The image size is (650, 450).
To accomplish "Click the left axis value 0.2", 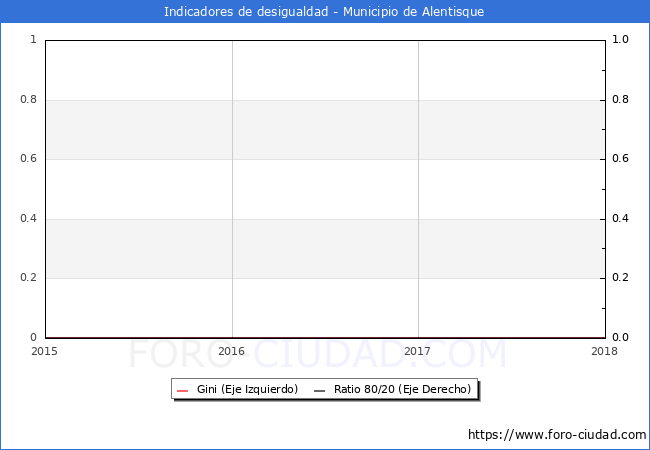I will [x=29, y=277].
